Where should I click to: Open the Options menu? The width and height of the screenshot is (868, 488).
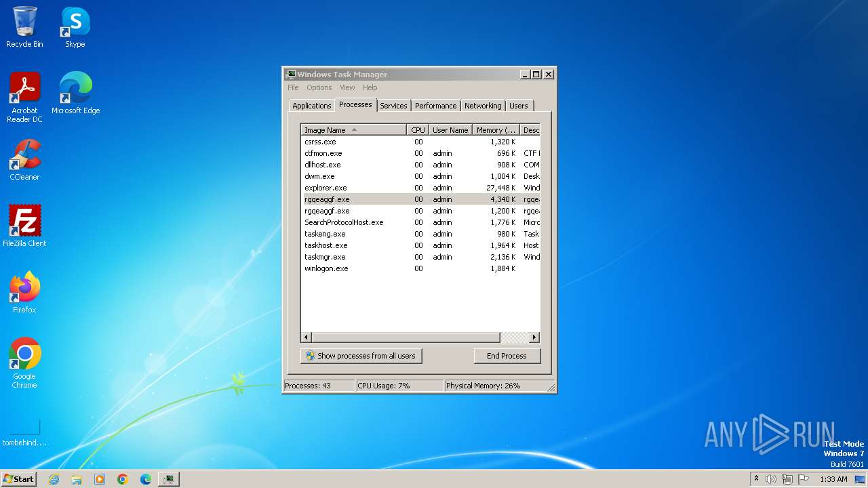coord(319,87)
